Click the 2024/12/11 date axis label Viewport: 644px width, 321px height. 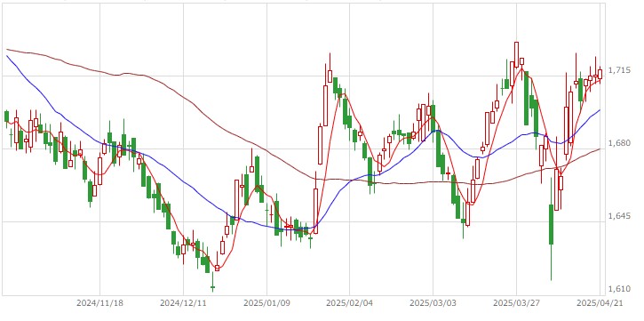point(183,303)
